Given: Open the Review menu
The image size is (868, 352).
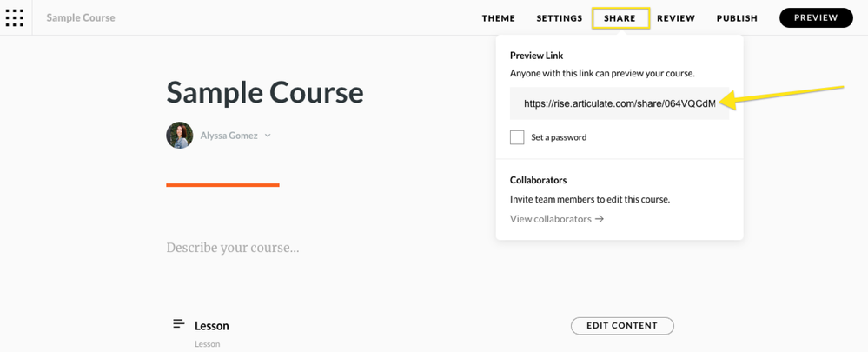Looking at the screenshot, I should 676,18.
